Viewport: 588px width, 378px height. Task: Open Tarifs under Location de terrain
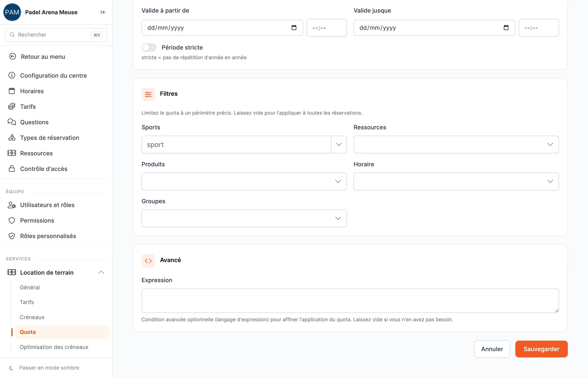coord(27,302)
